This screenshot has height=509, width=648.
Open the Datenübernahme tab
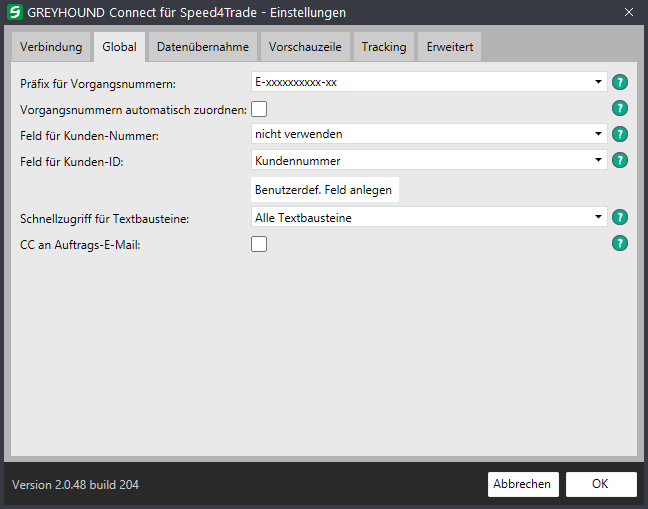tap(203, 47)
